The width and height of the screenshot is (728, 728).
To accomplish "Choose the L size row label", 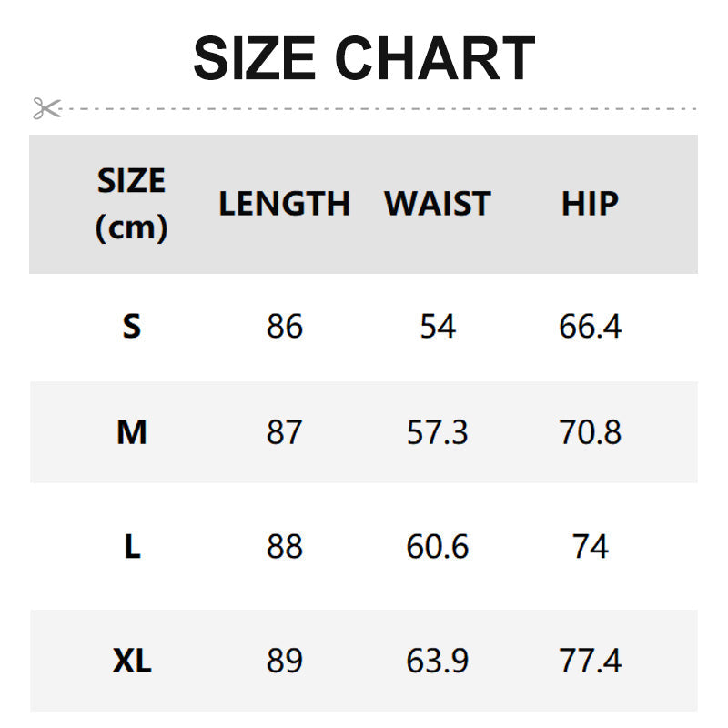I will pos(132,547).
